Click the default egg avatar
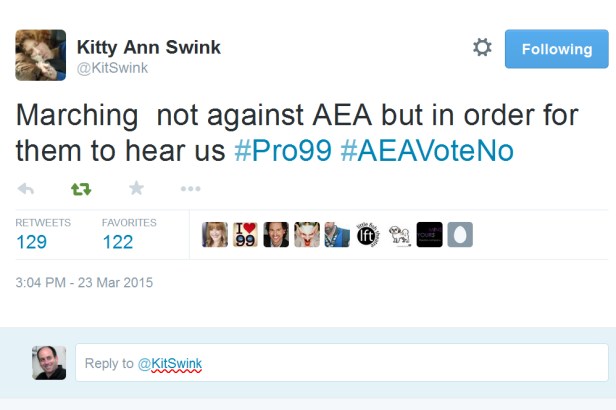 [459, 235]
